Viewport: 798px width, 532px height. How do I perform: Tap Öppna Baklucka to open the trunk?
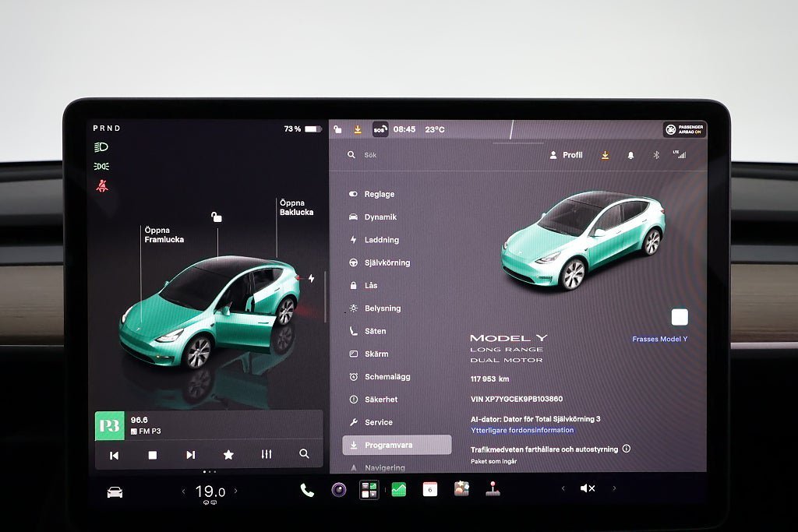pyautogui.click(x=296, y=207)
